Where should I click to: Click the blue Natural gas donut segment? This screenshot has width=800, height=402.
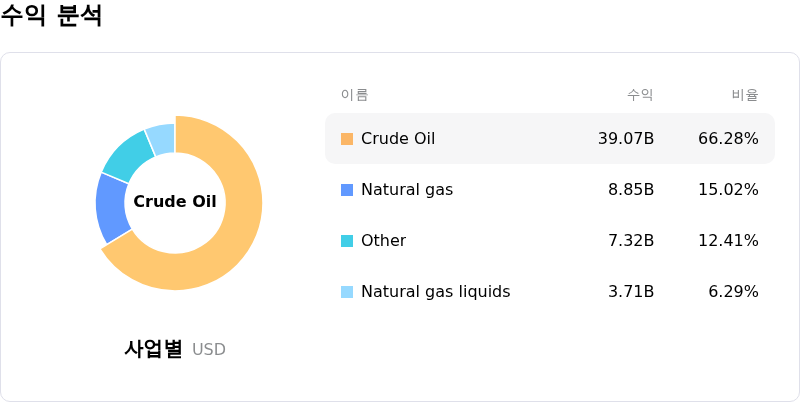click(x=112, y=208)
